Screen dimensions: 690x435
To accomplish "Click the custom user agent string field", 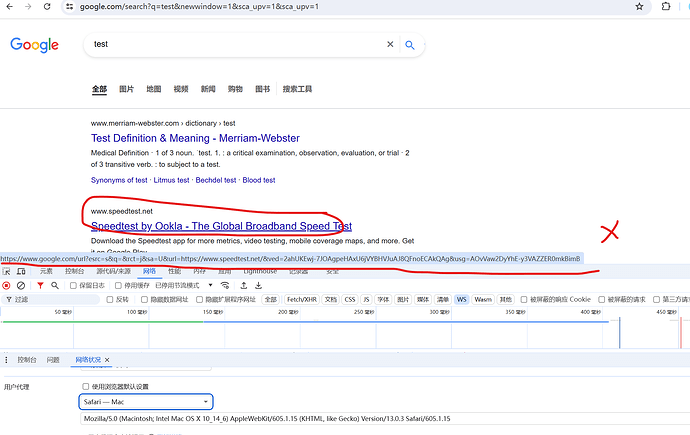I will (x=385, y=419).
